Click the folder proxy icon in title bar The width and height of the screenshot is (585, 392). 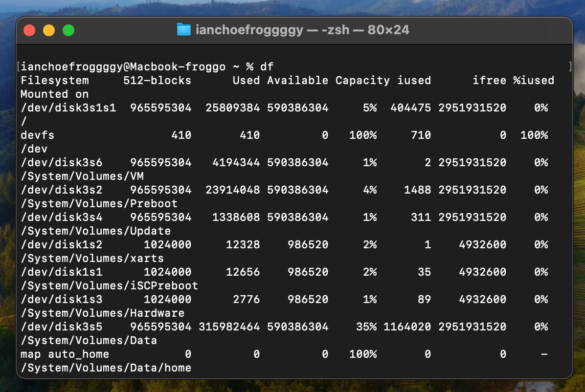tap(183, 30)
